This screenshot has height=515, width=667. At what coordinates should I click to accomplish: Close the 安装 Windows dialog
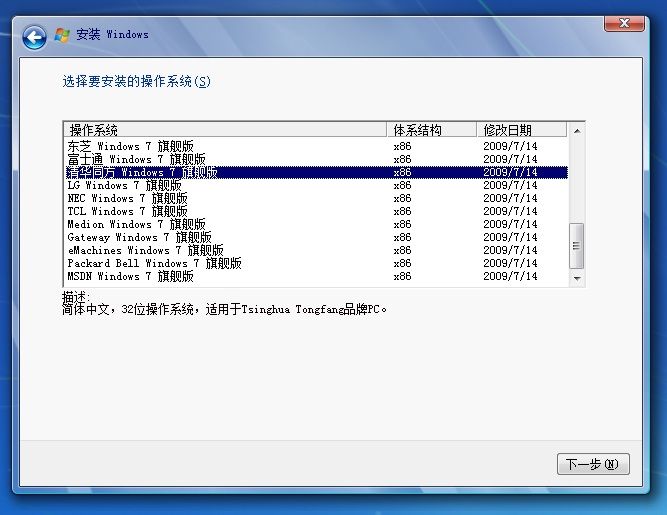click(x=624, y=23)
